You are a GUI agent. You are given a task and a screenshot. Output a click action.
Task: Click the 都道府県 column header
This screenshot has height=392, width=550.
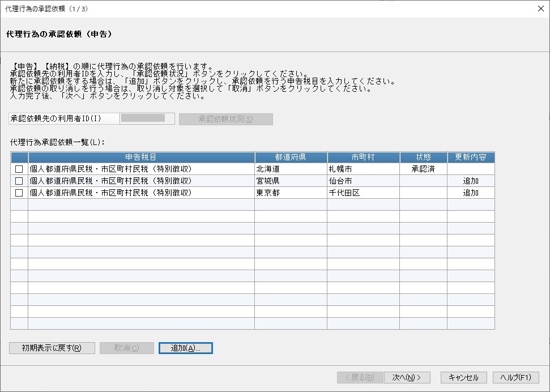[291, 157]
